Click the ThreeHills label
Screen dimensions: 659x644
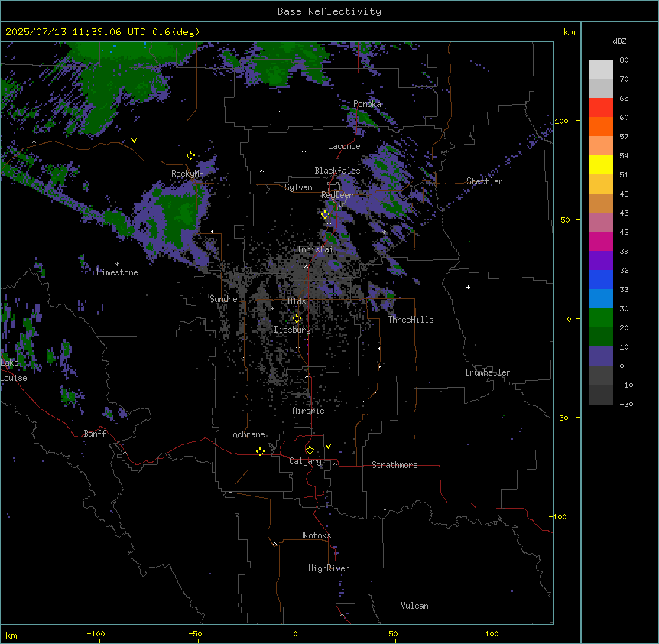tap(411, 320)
